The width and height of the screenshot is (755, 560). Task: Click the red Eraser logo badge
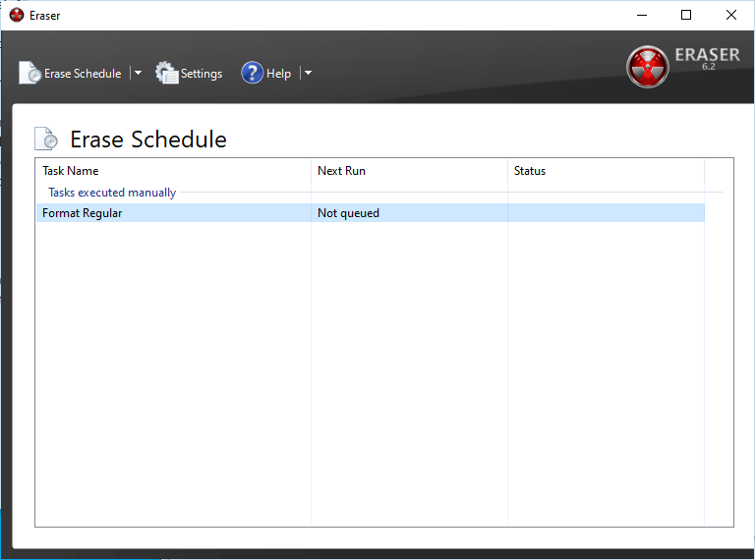click(647, 66)
